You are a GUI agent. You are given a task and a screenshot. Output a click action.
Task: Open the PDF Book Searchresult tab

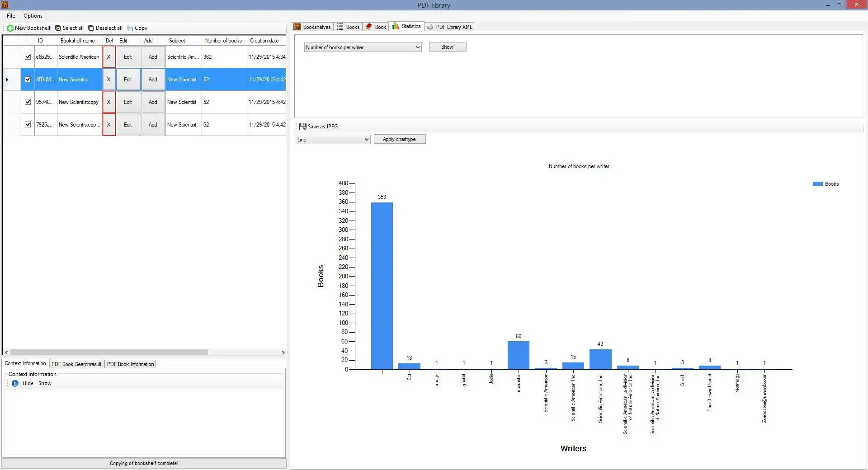point(76,364)
